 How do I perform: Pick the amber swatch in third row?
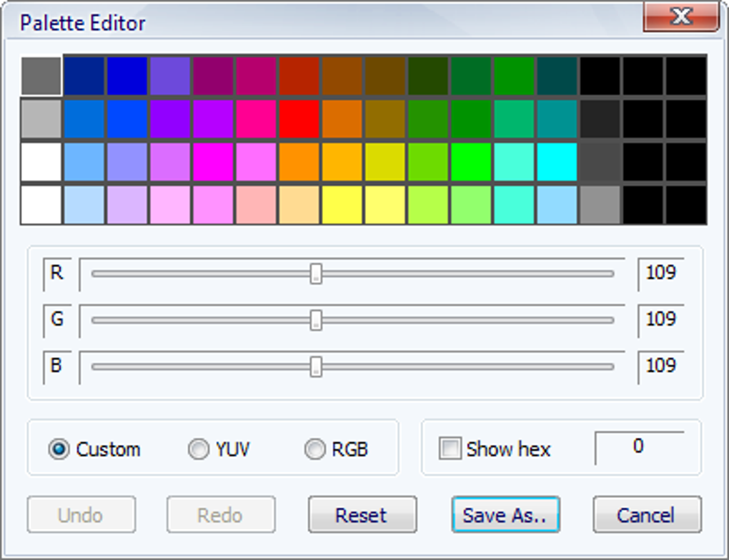coord(342,162)
